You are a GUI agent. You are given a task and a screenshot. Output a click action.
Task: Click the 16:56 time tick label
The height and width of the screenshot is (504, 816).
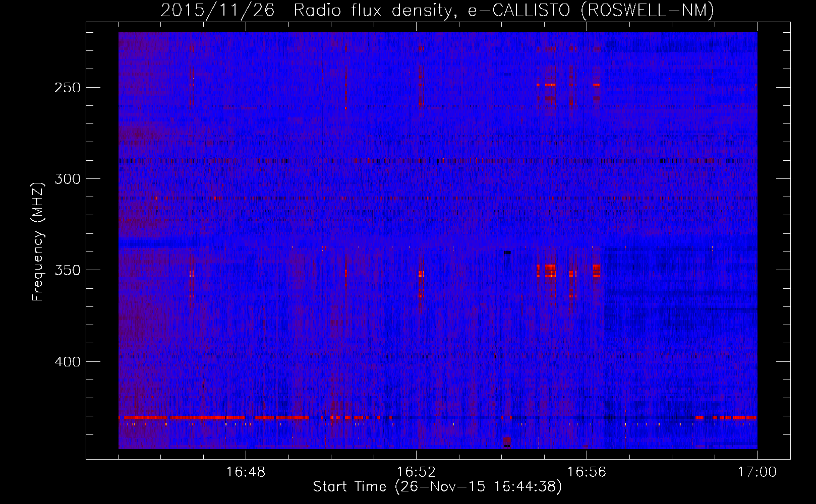(x=587, y=472)
